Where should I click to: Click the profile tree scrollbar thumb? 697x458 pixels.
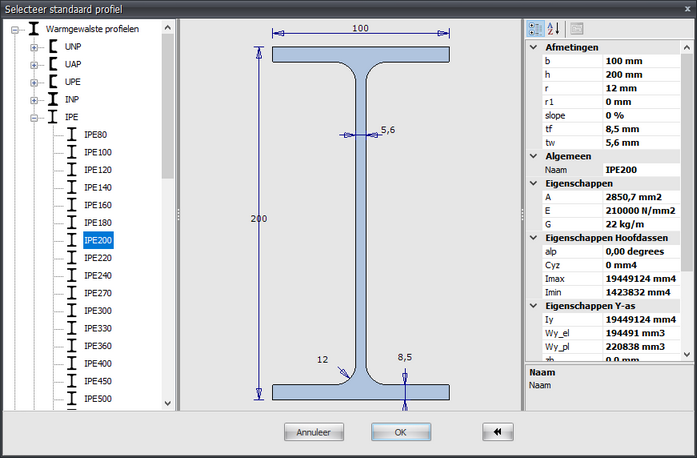pyautogui.click(x=168, y=106)
